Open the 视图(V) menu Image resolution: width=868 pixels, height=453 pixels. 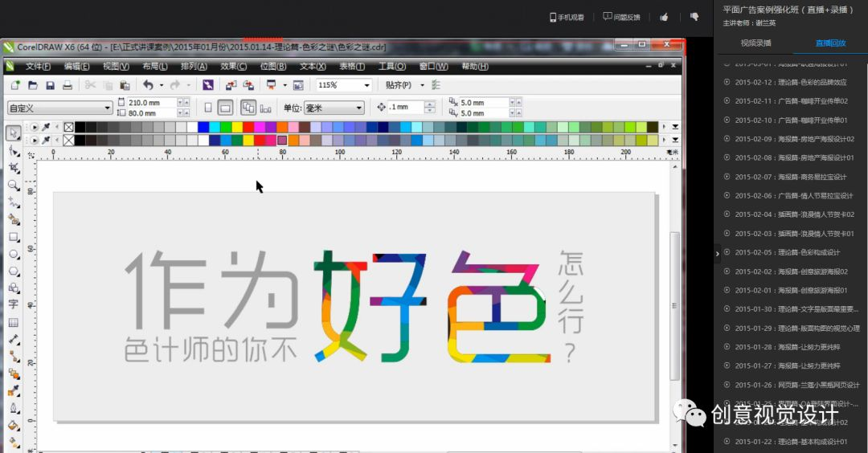point(116,67)
